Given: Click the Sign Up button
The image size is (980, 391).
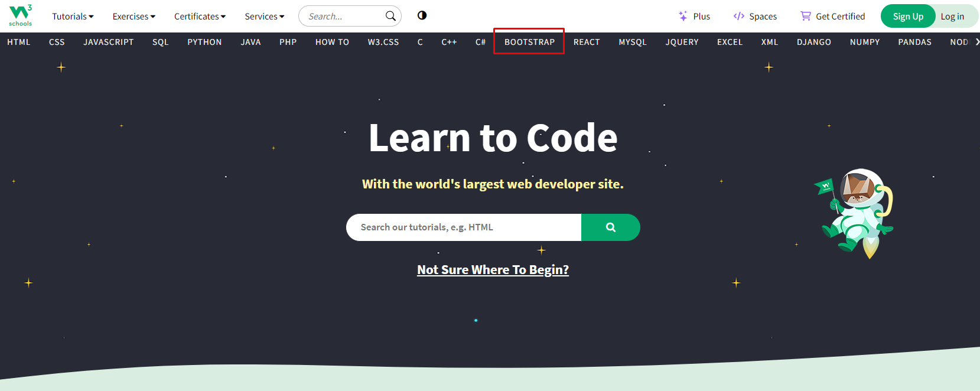Looking at the screenshot, I should pos(908,16).
